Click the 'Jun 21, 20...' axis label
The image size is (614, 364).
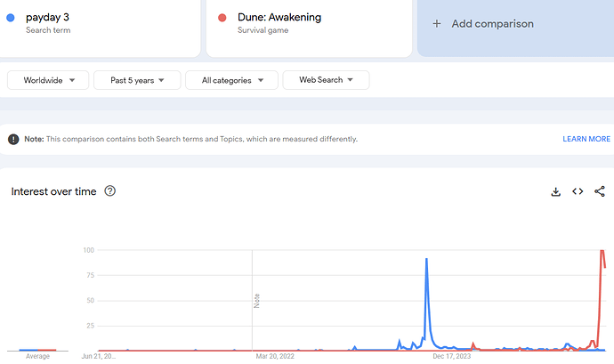click(x=98, y=356)
